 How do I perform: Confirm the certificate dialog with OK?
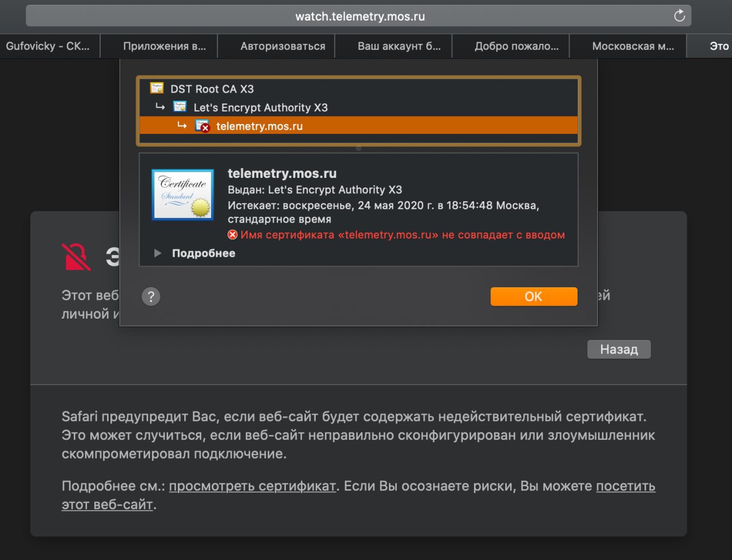[x=534, y=296]
